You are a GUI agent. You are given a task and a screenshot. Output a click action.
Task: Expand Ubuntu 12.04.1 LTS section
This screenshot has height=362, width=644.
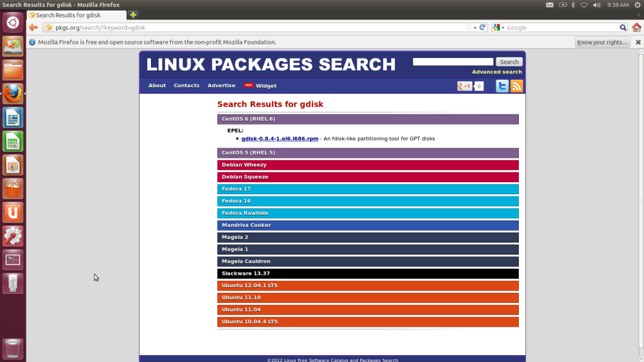coord(368,286)
